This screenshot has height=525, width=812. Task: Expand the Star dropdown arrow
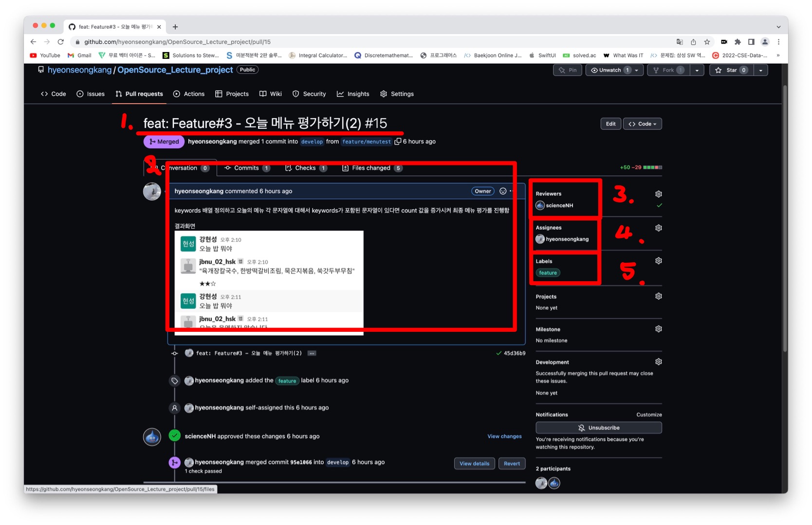point(761,70)
